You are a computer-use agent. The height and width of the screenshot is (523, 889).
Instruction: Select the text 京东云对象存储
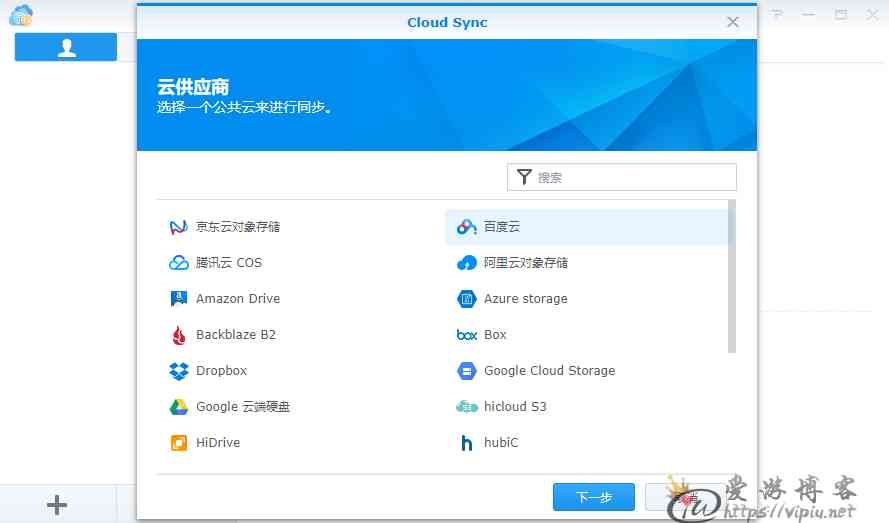click(238, 227)
